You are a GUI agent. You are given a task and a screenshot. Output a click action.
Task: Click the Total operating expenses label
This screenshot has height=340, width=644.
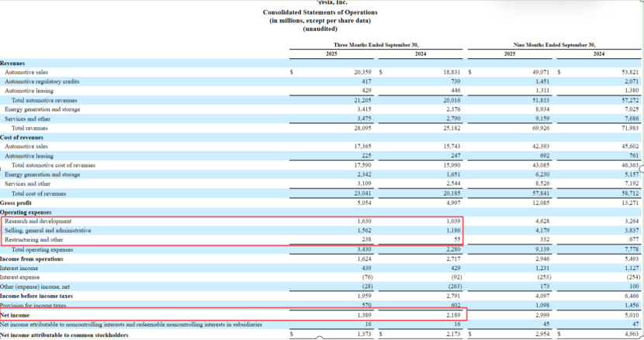(x=43, y=249)
